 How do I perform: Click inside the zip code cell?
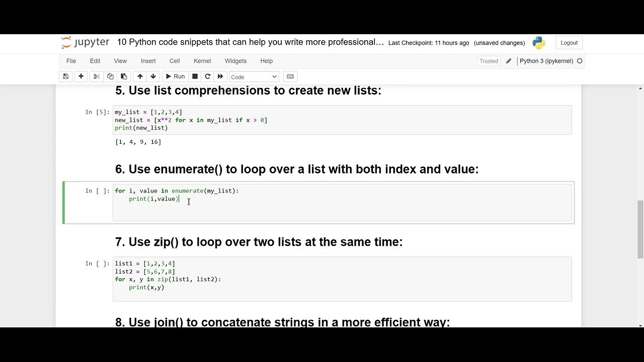(x=342, y=279)
